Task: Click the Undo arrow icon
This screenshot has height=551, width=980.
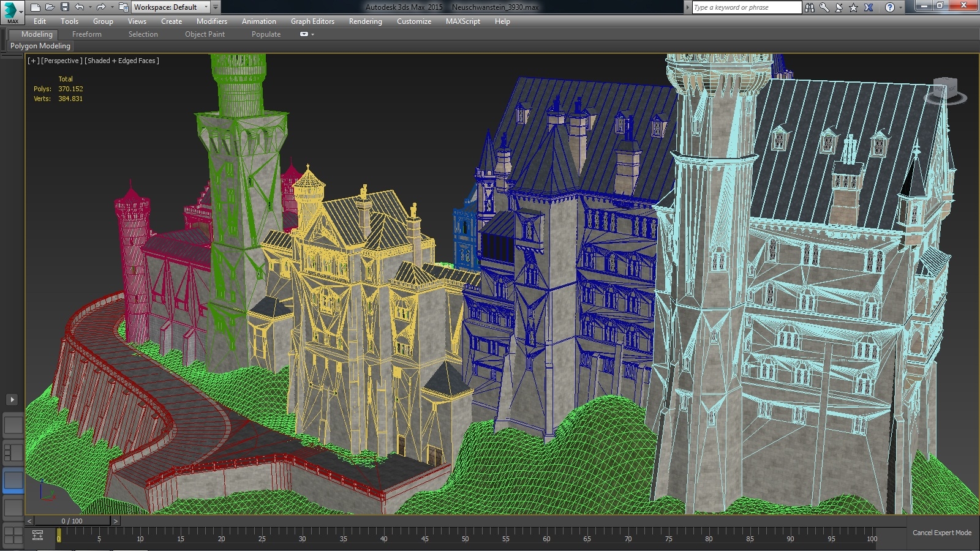Action: (80, 7)
